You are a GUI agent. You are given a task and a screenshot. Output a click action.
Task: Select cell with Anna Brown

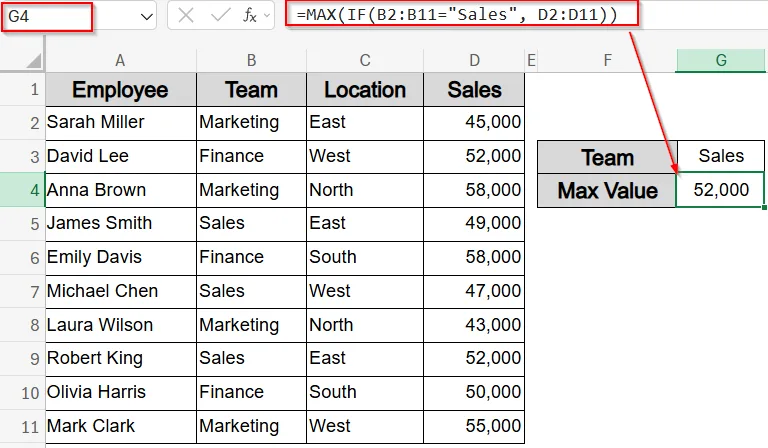coord(120,189)
